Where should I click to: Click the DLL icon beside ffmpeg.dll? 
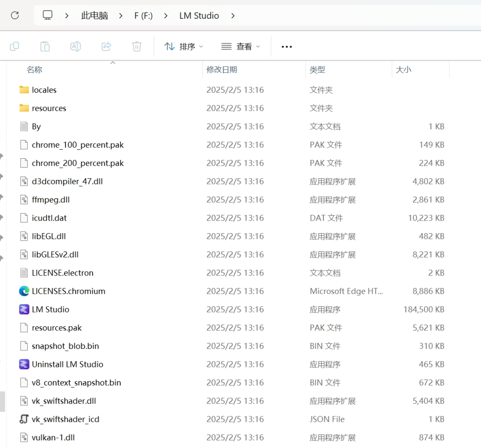click(x=24, y=200)
